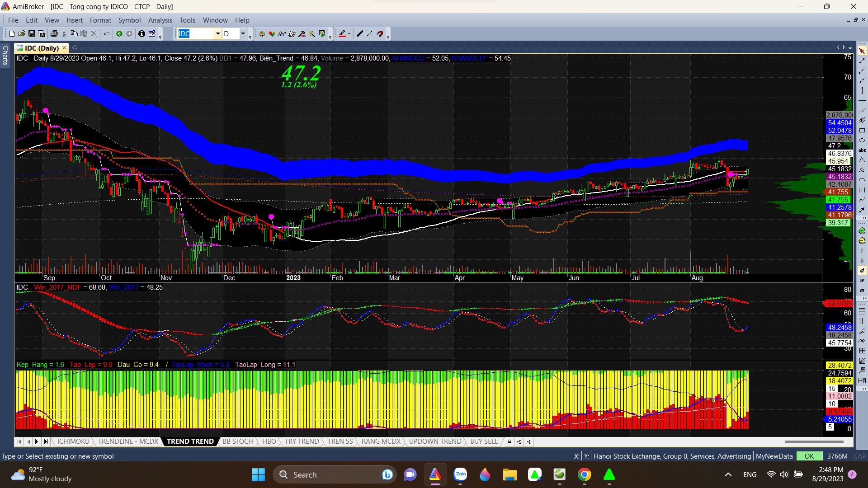Toggle the daily 'd' interval button
868x488 pixels.
(862, 270)
